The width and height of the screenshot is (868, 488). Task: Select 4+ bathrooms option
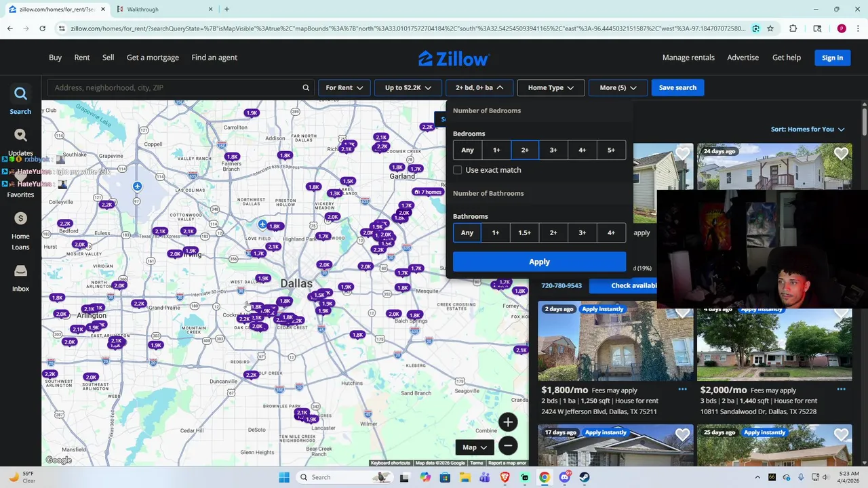coord(611,232)
